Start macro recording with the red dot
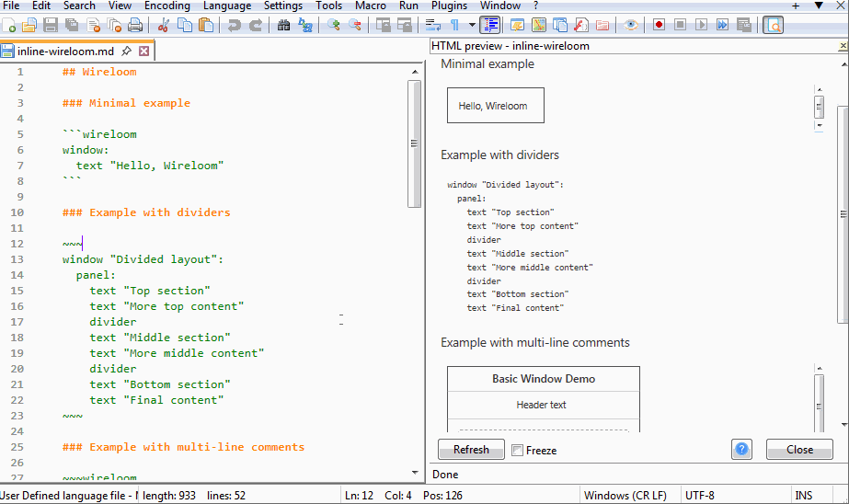The width and height of the screenshot is (849, 504). click(659, 25)
